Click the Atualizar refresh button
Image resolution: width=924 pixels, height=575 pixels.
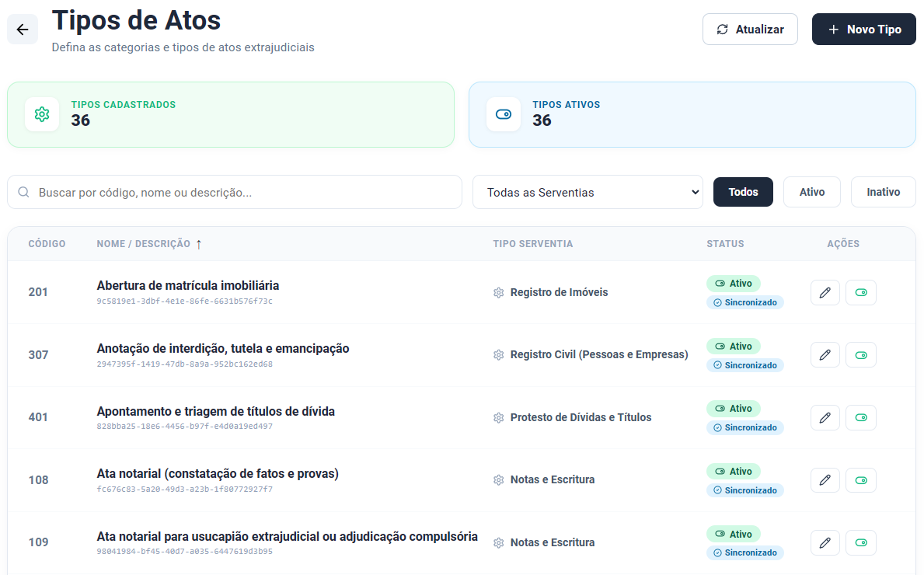click(750, 30)
